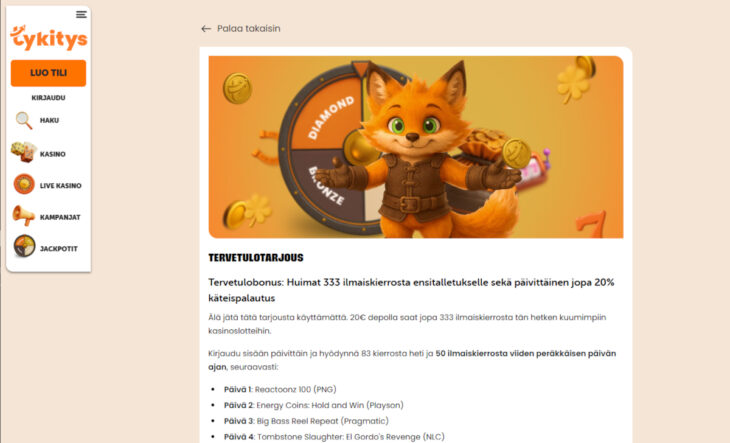Click the Päivä 1: Reactoonz 100 row
The height and width of the screenshot is (443, 730).
tap(280, 389)
